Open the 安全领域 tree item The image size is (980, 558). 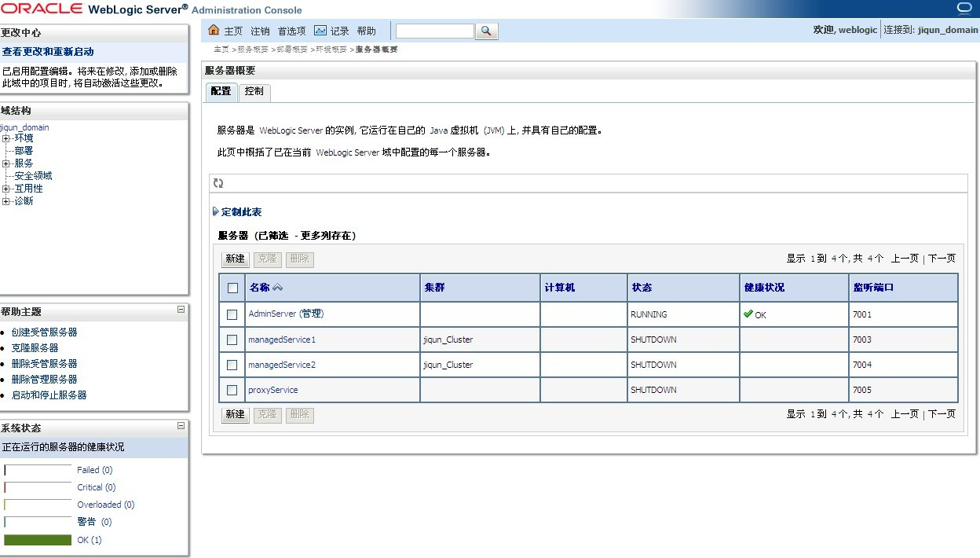pos(33,176)
